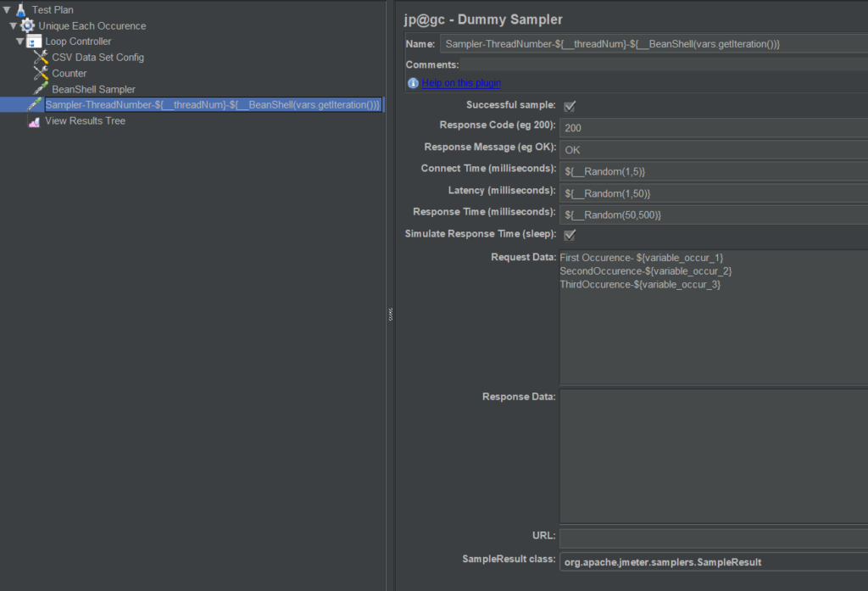Screen dimensions: 868x591
Task: Click the View Results Tree icon
Action: pyautogui.click(x=34, y=121)
